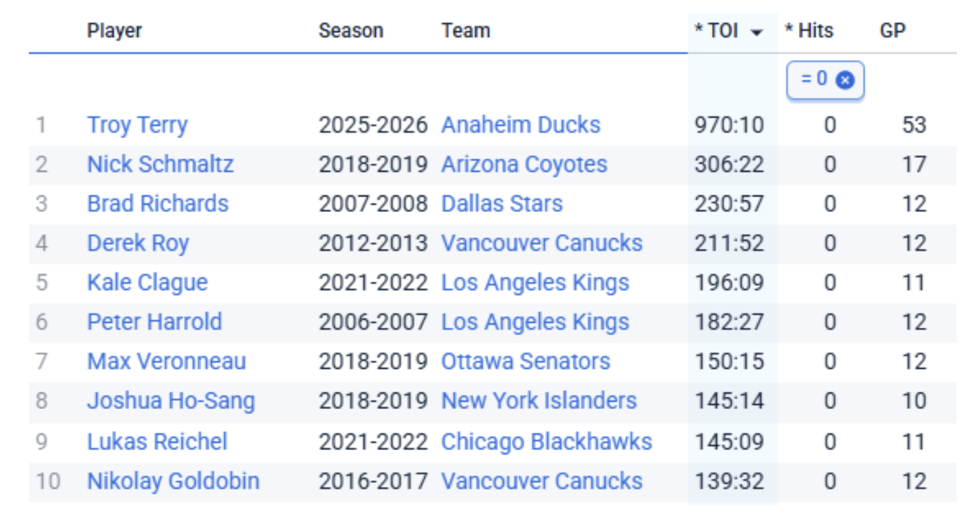Open Troy Terry's player page
The width and height of the screenshot is (980, 513).
click(x=137, y=125)
